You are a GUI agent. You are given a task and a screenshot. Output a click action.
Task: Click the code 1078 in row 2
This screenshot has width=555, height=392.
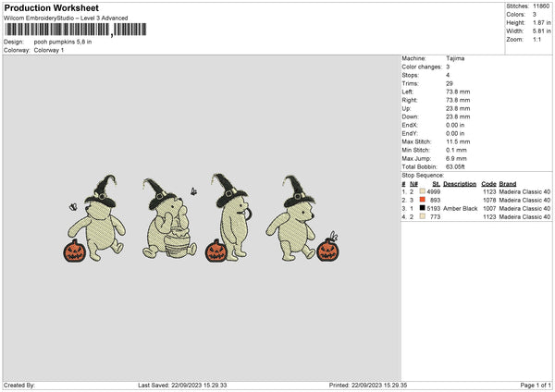(x=489, y=201)
